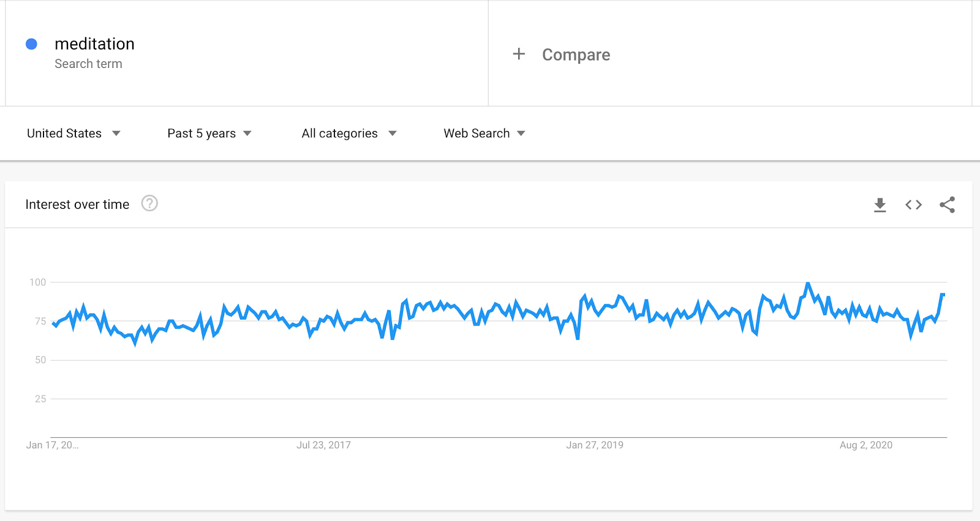Viewport: 980px width, 521px height.
Task: Share the Interest over time chart
Action: (947, 205)
